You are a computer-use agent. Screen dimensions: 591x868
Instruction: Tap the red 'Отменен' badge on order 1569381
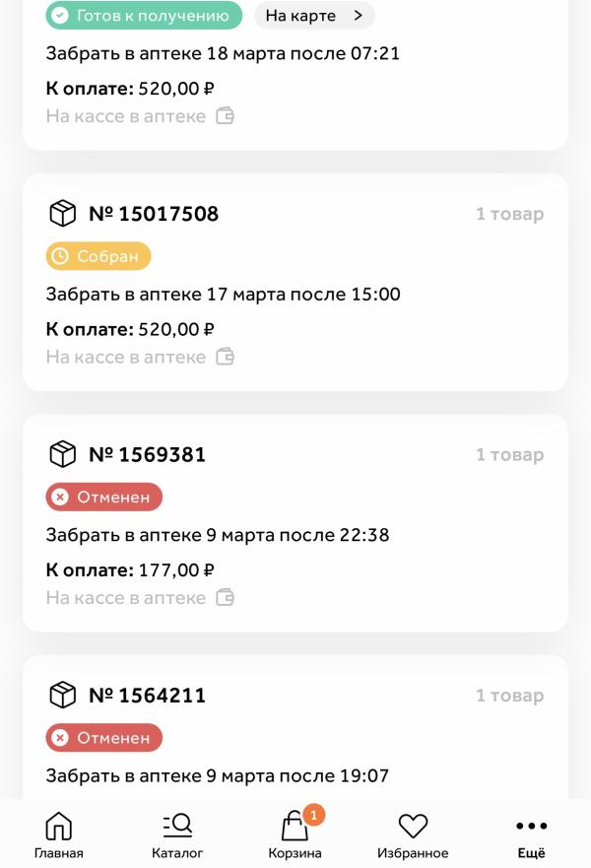point(103,498)
